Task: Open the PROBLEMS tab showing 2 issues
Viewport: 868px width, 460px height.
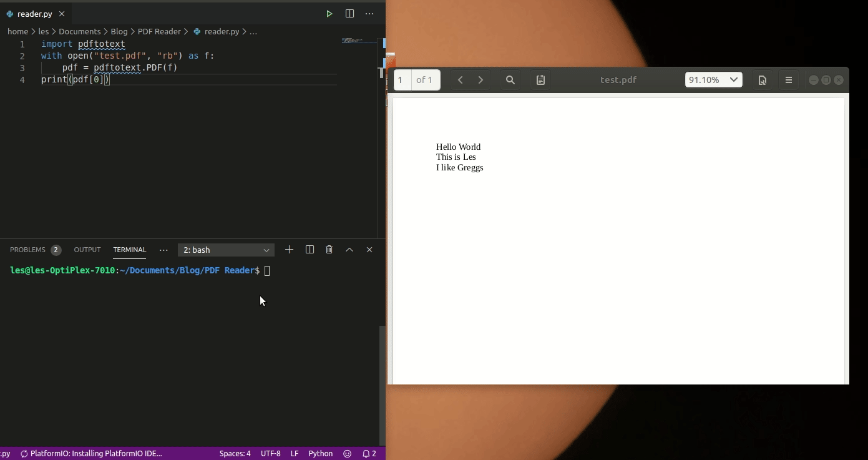Action: click(x=29, y=250)
